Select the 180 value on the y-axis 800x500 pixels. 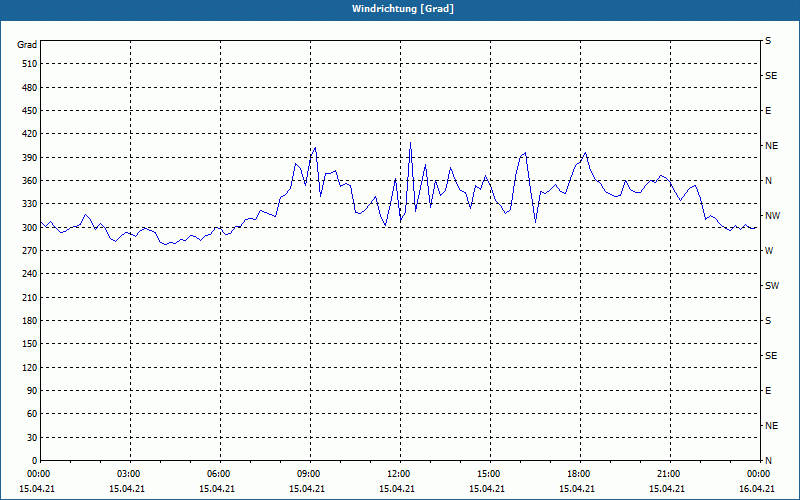28,321
